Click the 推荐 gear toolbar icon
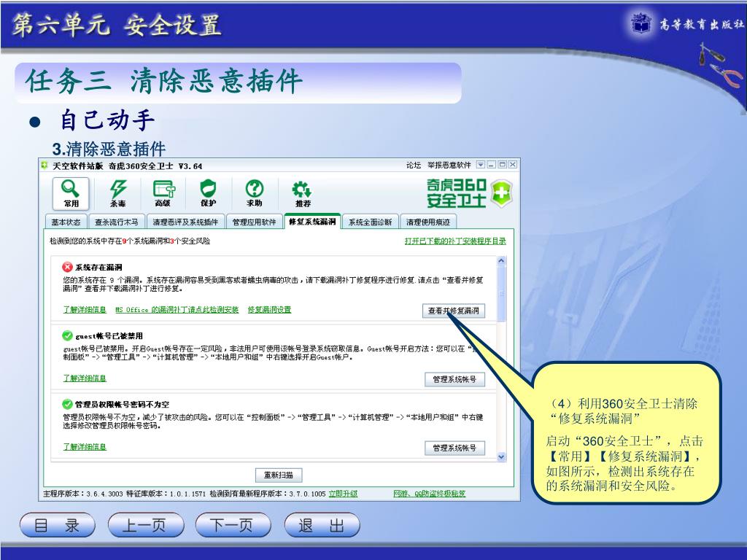This screenshot has height=560, width=747. coord(303,193)
